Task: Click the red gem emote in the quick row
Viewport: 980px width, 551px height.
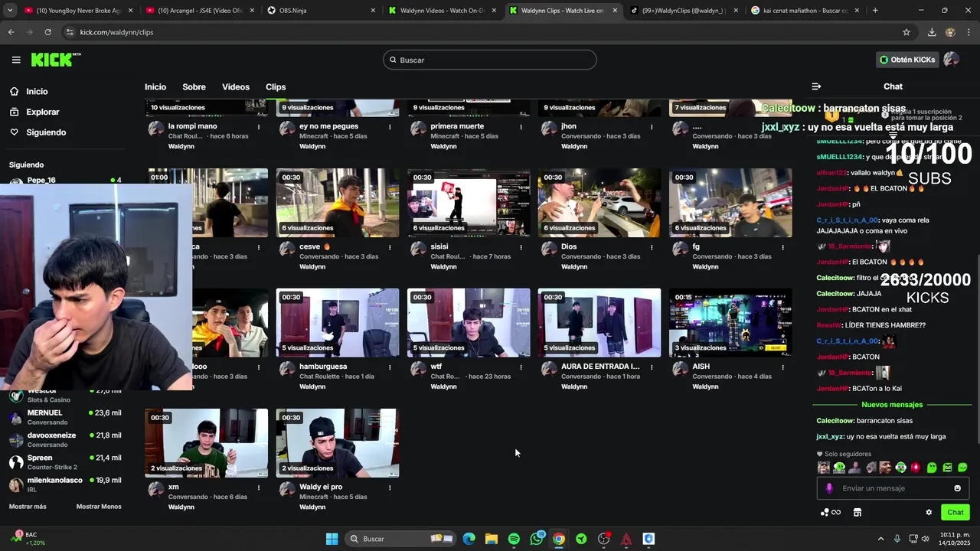Action: pyautogui.click(x=916, y=468)
